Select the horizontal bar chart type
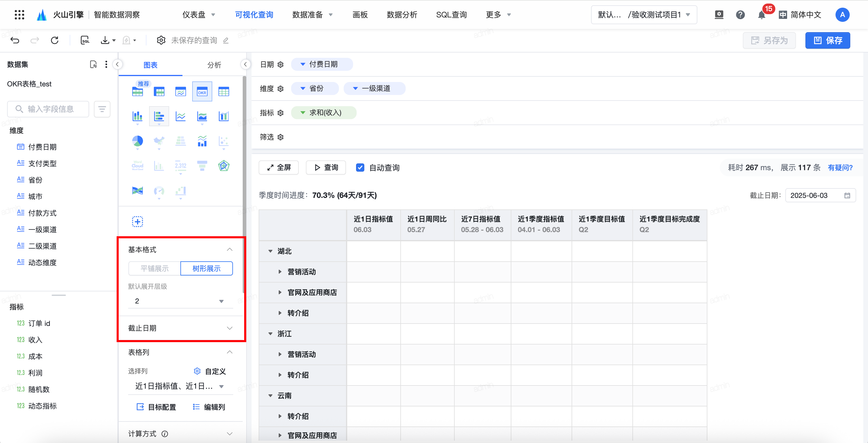Viewport: 868px width, 443px height. [x=159, y=117]
